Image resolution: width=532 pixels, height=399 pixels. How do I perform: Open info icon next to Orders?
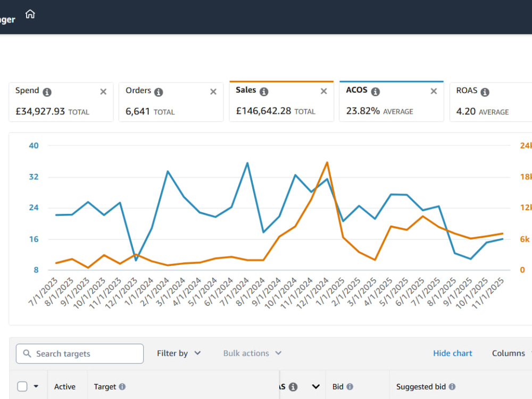159,92
